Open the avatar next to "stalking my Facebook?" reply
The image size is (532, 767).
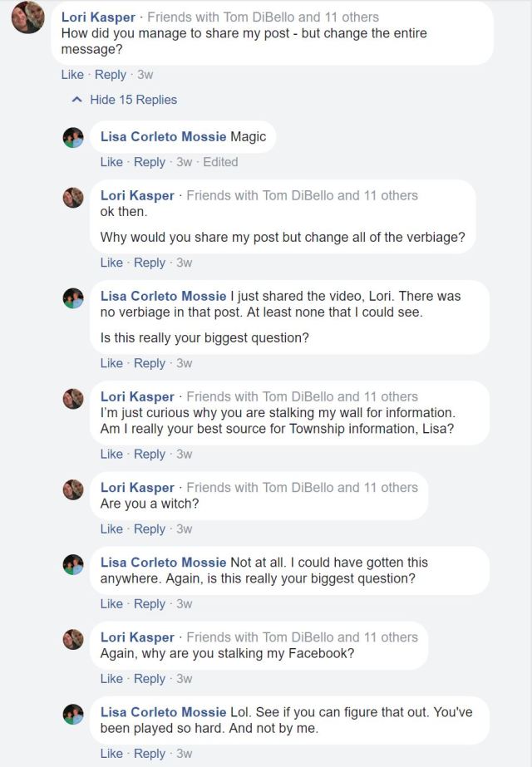pos(73,639)
